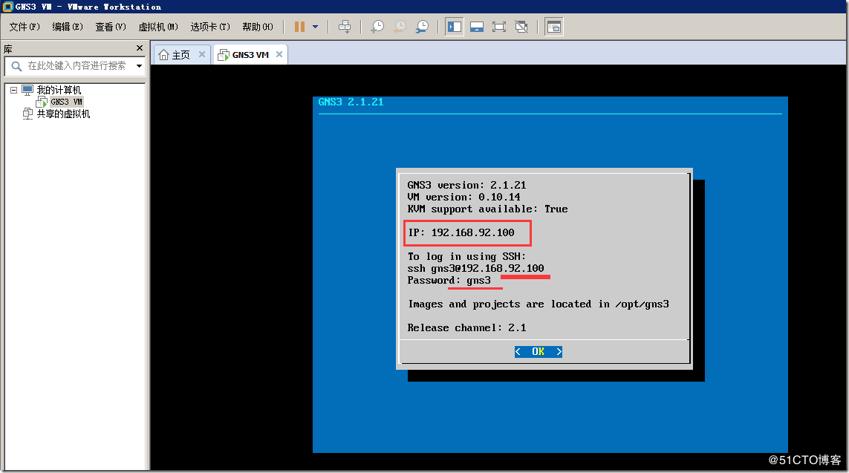849x473 pixels.
Task: Close the GNS3 VM tab
Action: [279, 54]
